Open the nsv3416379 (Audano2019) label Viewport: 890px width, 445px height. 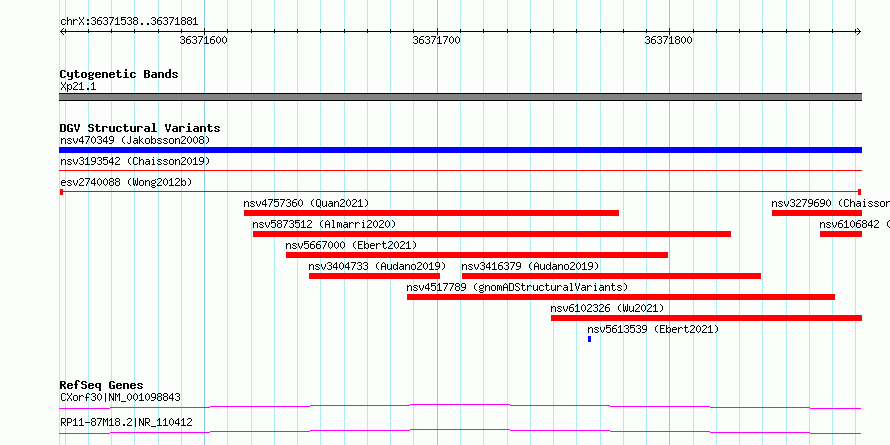click(x=531, y=266)
